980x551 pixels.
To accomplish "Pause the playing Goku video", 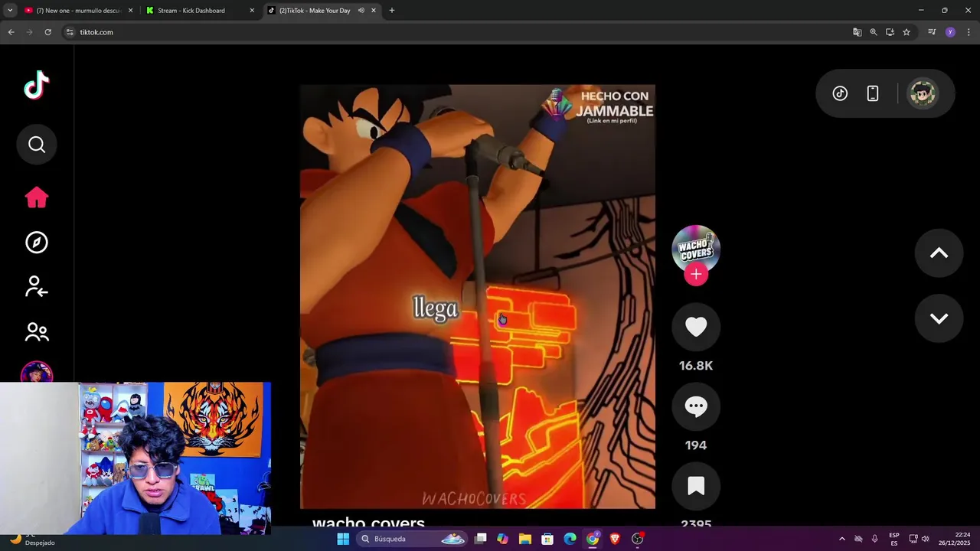I will (478, 296).
